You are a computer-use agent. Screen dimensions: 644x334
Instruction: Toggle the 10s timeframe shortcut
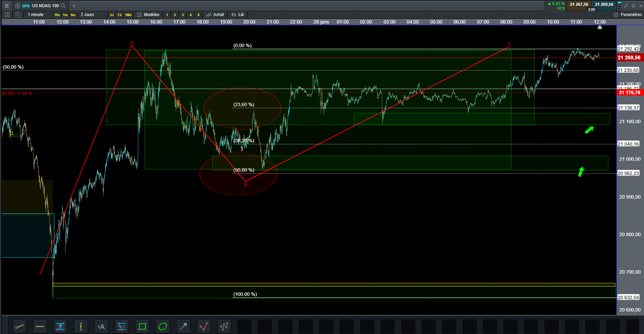click(57, 15)
